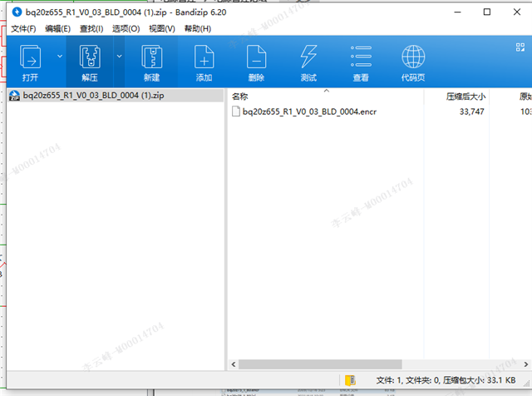Click the Add (添加) file icon

[x=204, y=57]
